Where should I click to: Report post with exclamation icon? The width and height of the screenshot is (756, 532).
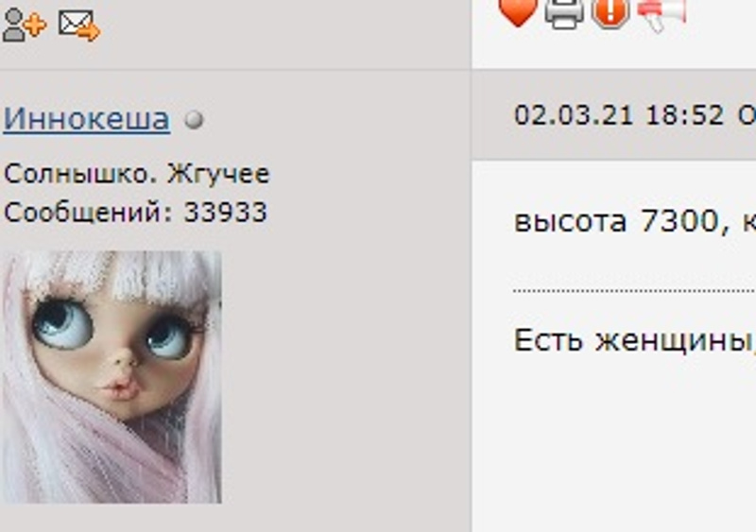point(610,14)
